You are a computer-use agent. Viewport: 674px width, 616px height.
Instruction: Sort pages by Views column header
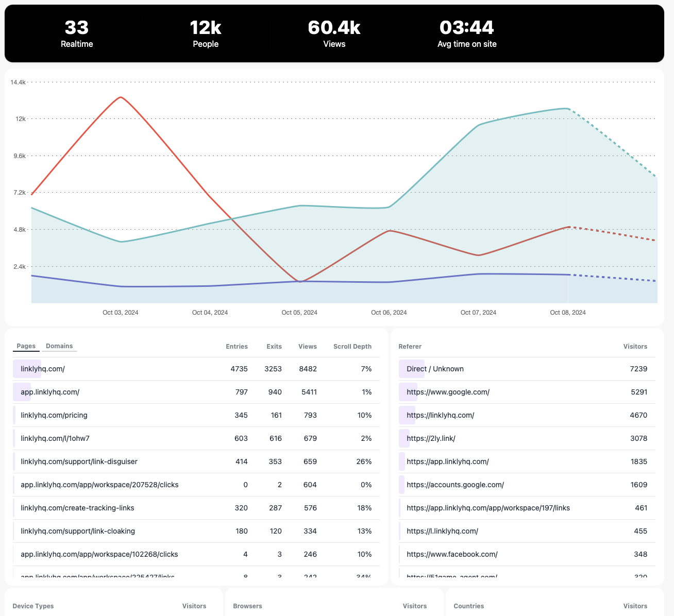coord(308,347)
